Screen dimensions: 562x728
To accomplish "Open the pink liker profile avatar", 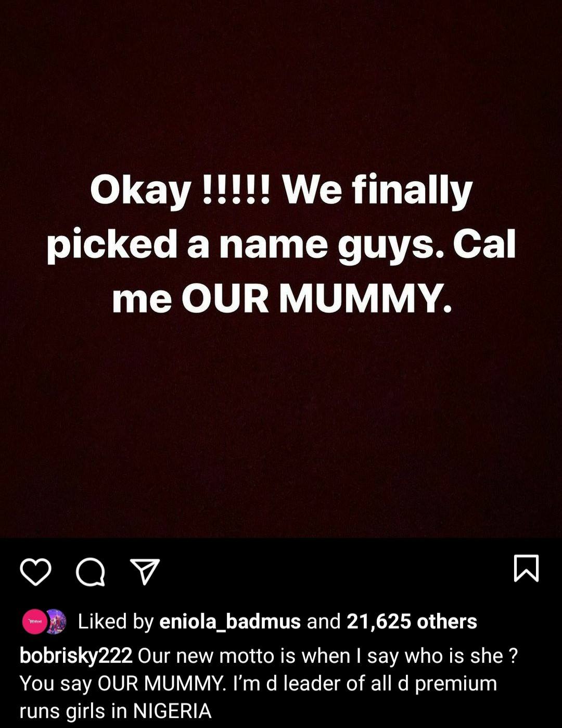I will coord(34,621).
